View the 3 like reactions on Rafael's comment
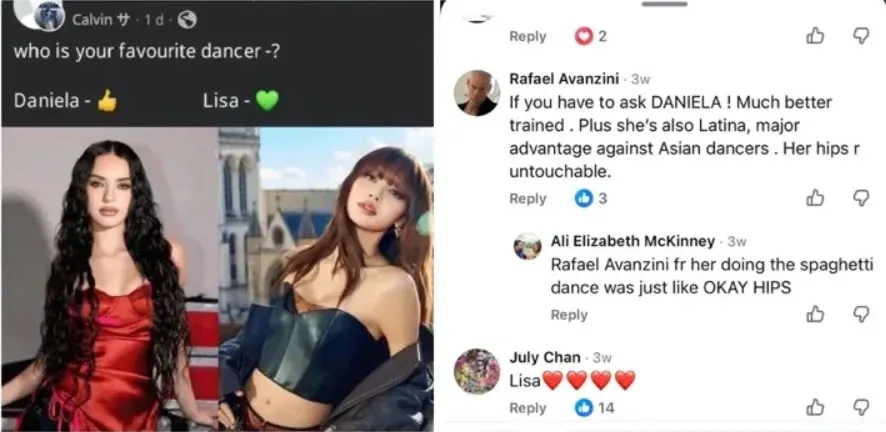The image size is (886, 432). 590,198
